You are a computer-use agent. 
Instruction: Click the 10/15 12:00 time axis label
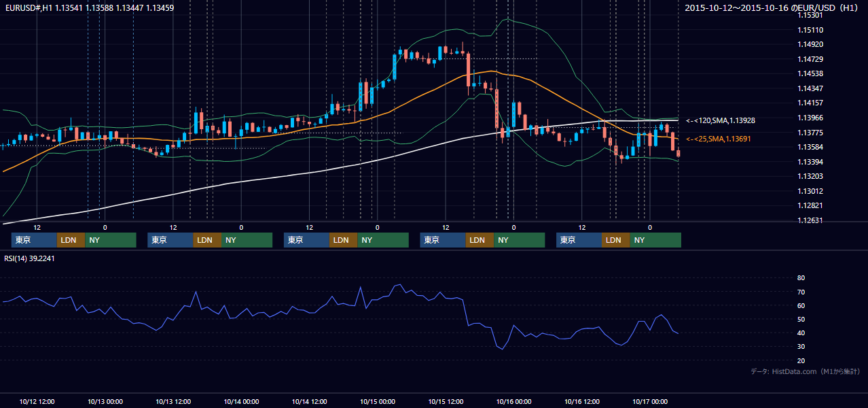(x=446, y=401)
